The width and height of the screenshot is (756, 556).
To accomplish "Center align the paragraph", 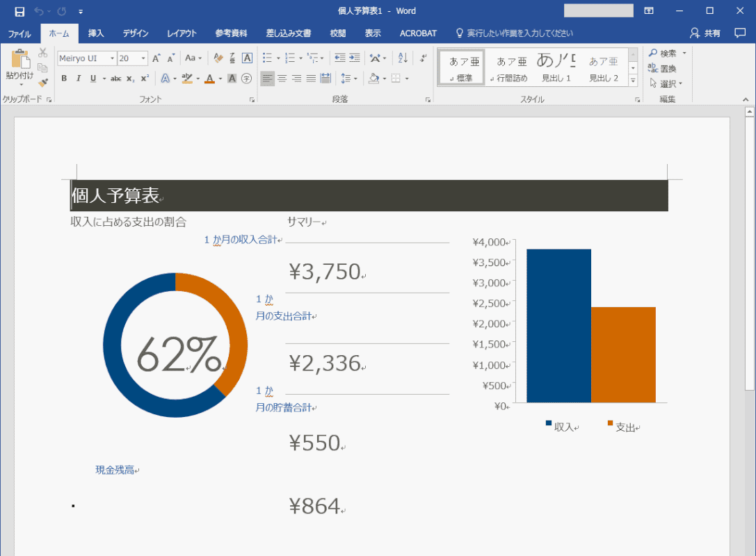I will coord(282,78).
